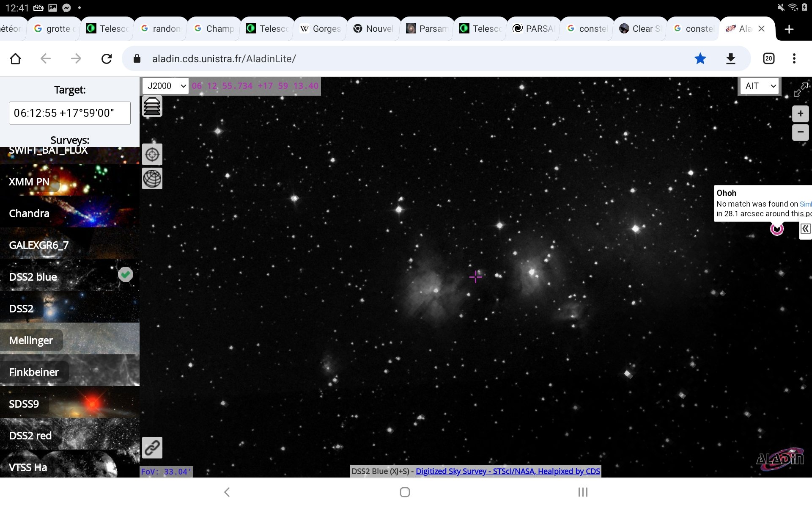Open the browser three-dot menu
The height and width of the screenshot is (508, 812).
tap(794, 58)
